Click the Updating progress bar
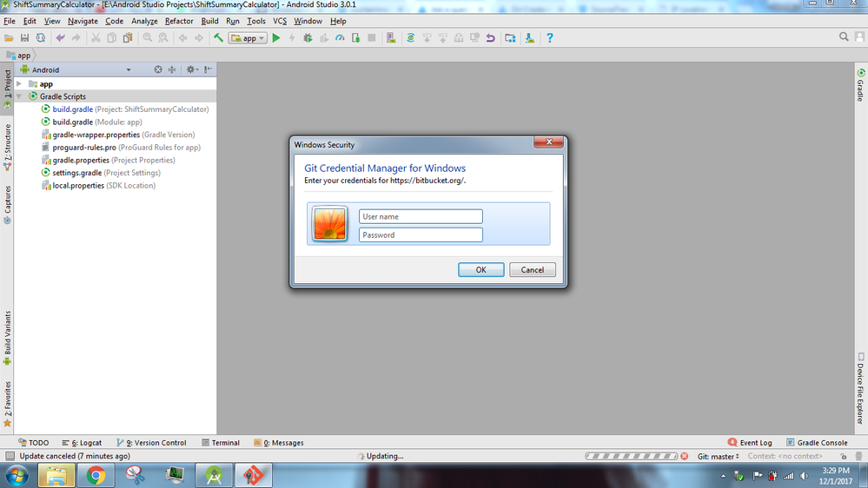 (631, 456)
